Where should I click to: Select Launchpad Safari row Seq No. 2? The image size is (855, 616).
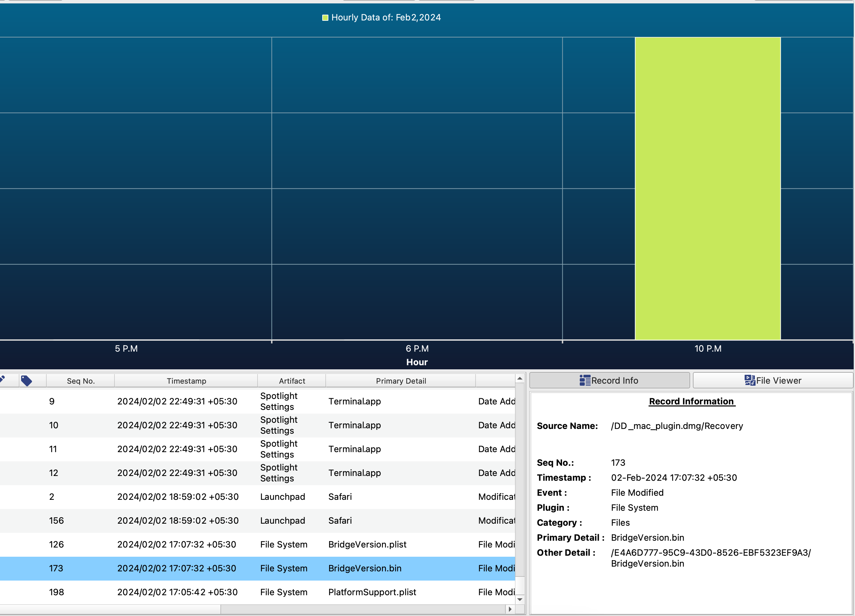pyautogui.click(x=258, y=497)
